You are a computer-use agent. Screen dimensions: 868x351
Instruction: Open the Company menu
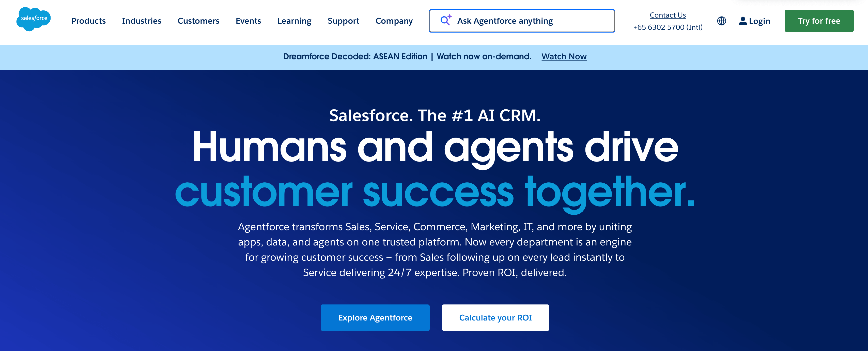point(394,21)
